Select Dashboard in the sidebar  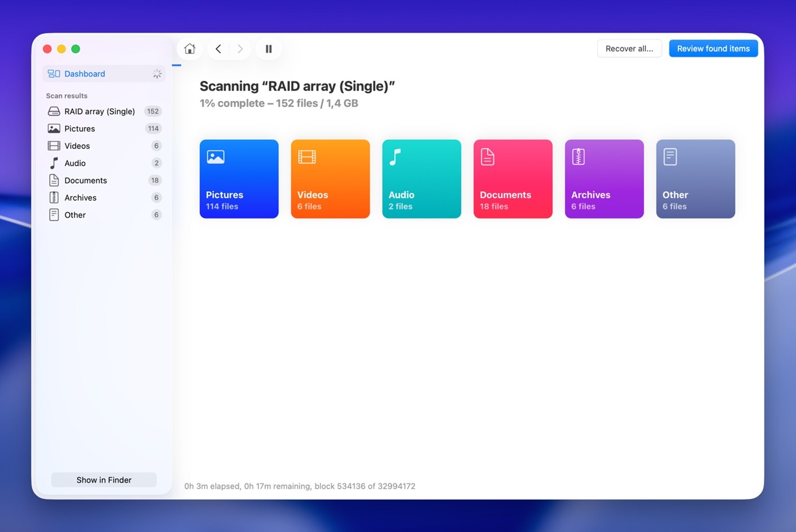tap(85, 74)
